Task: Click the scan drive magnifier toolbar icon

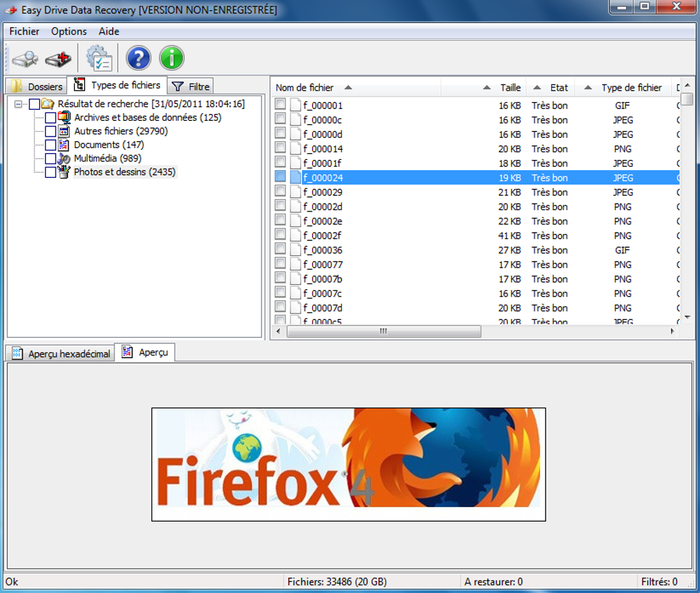Action: pyautogui.click(x=25, y=58)
